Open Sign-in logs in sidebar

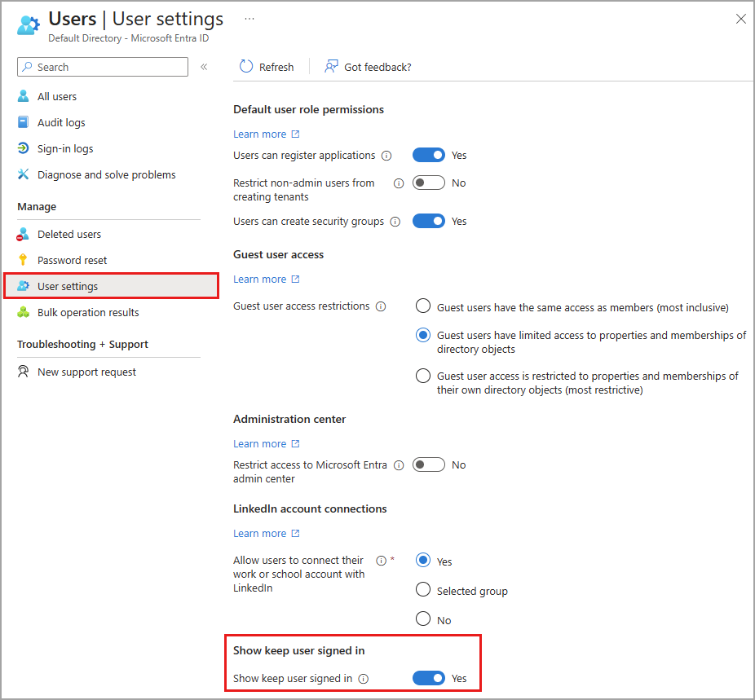coord(65,148)
